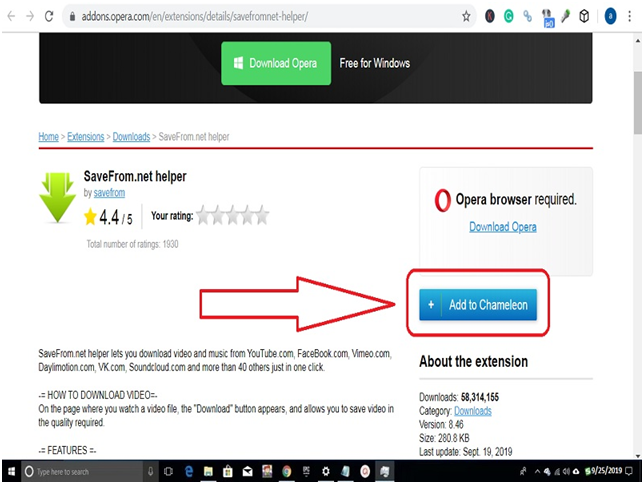The height and width of the screenshot is (484, 644).
Task: Click the 'Size: 280.8 KB' text
Action: tap(444, 438)
